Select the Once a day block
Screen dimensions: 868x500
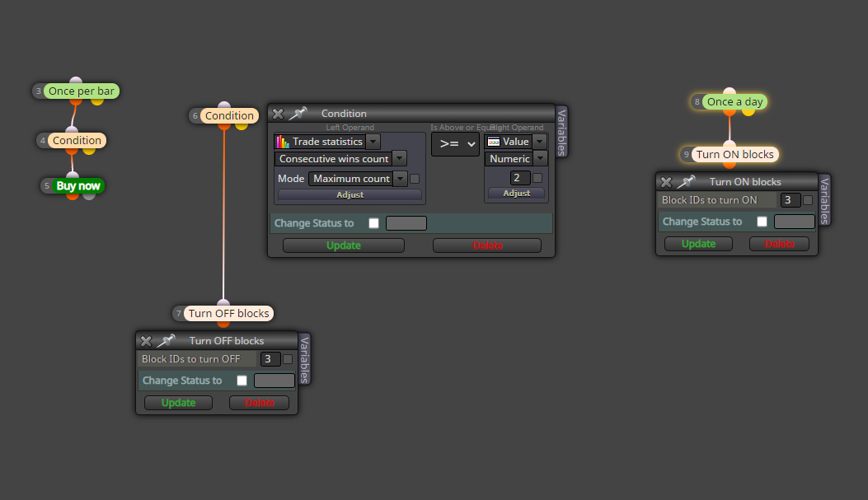(x=734, y=102)
